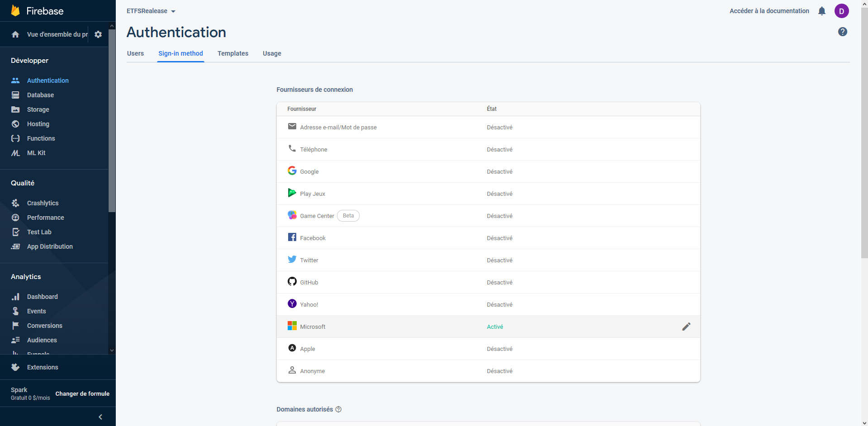
Task: Click the Domaines autorisés help icon
Action: [338, 409]
